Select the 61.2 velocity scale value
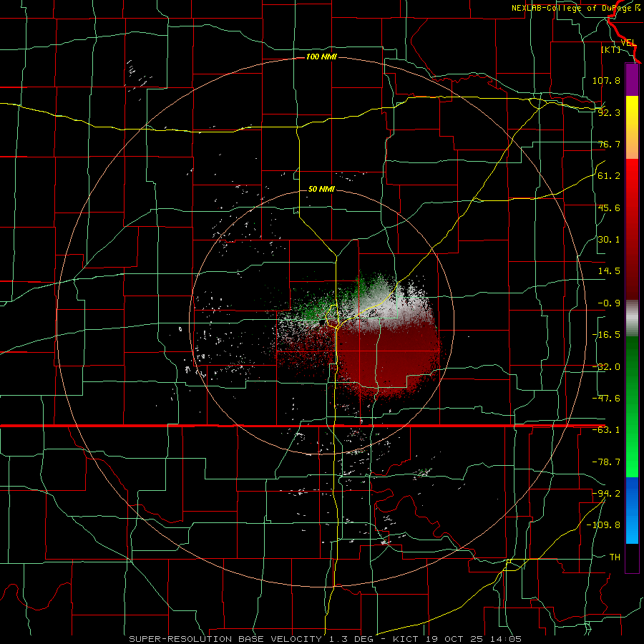Image resolution: width=644 pixels, height=644 pixels. coord(609,176)
